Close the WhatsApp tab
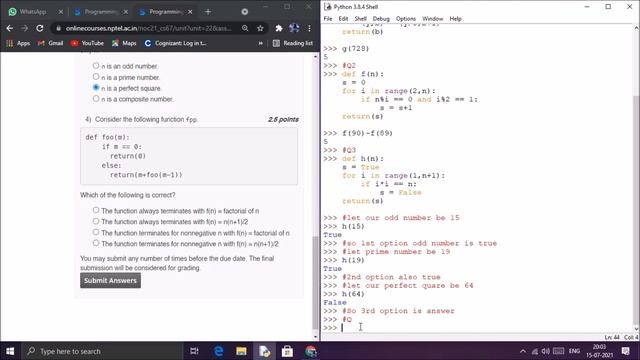The height and width of the screenshot is (360, 640). click(x=61, y=12)
